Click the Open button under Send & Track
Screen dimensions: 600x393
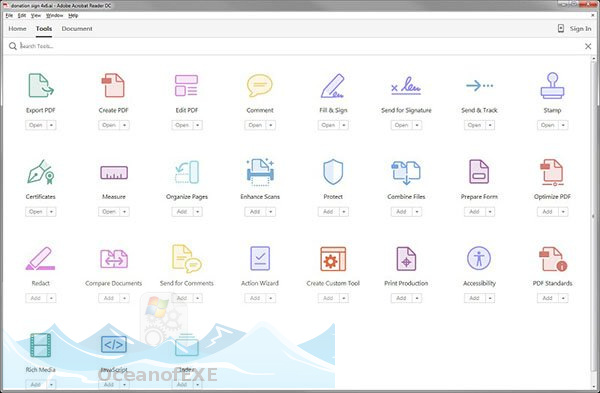click(474, 125)
